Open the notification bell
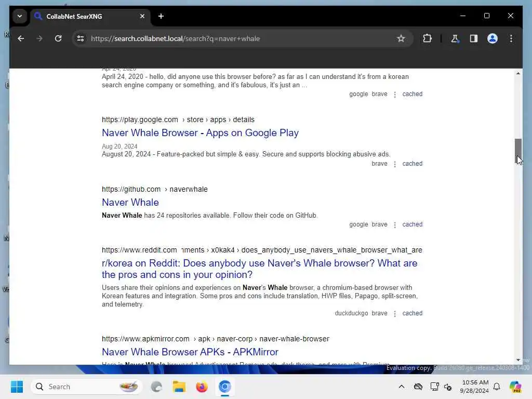 (x=496, y=387)
